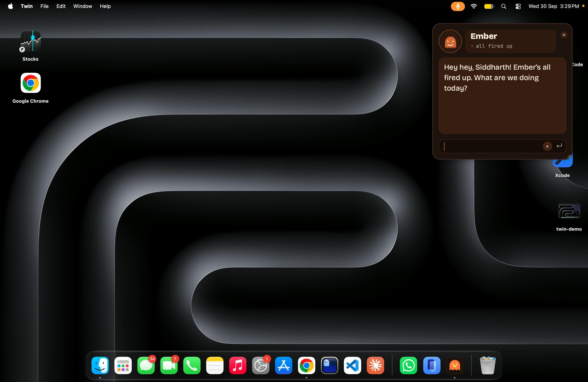Open Control Center from menu bar
Image resolution: width=588 pixels, height=382 pixels.
(x=518, y=6)
